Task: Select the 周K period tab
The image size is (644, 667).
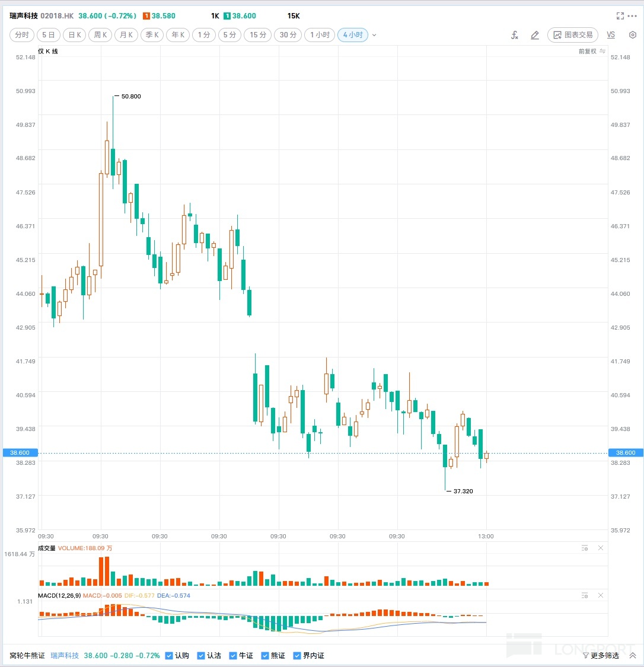Action: tap(100, 35)
